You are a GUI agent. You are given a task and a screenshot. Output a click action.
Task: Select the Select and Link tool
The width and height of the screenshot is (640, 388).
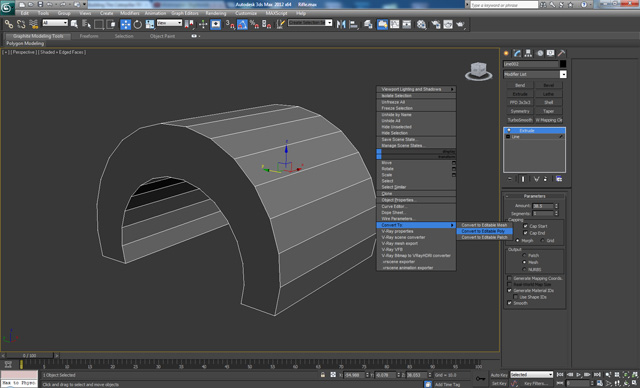[8, 24]
